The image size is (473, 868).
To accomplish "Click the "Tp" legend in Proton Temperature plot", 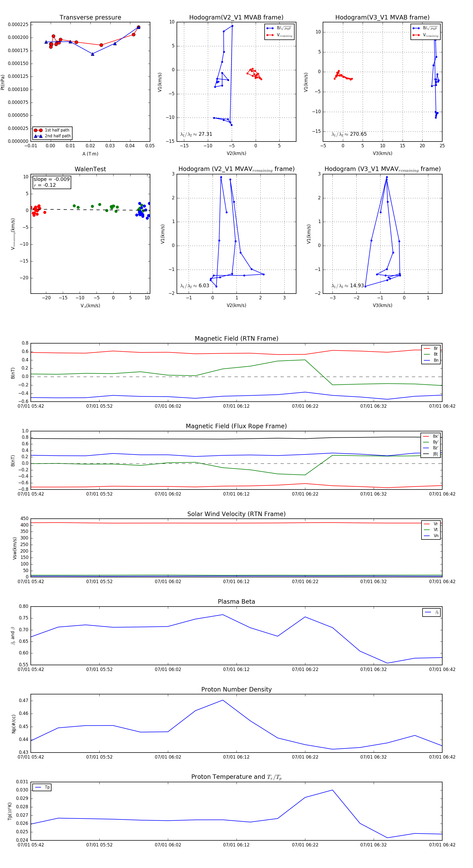I will 42,787.
